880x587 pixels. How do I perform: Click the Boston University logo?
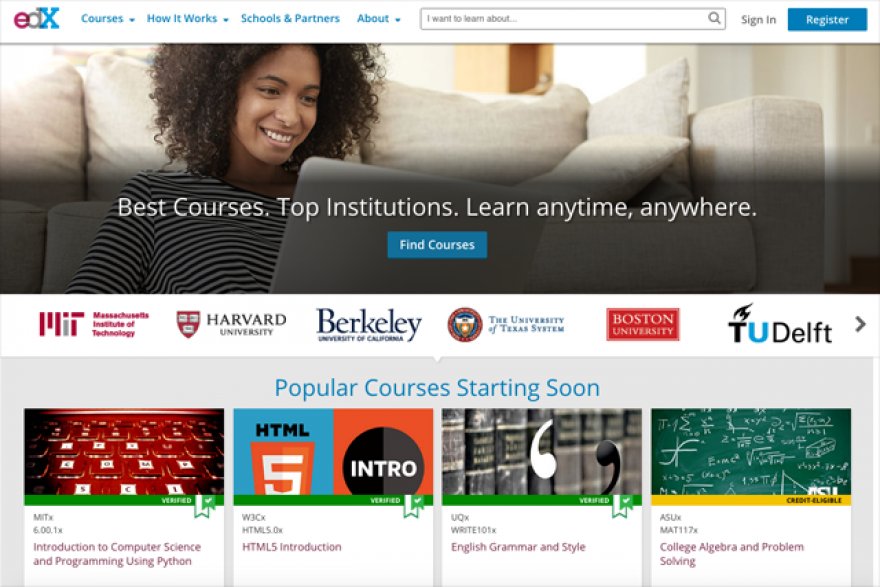coord(643,324)
